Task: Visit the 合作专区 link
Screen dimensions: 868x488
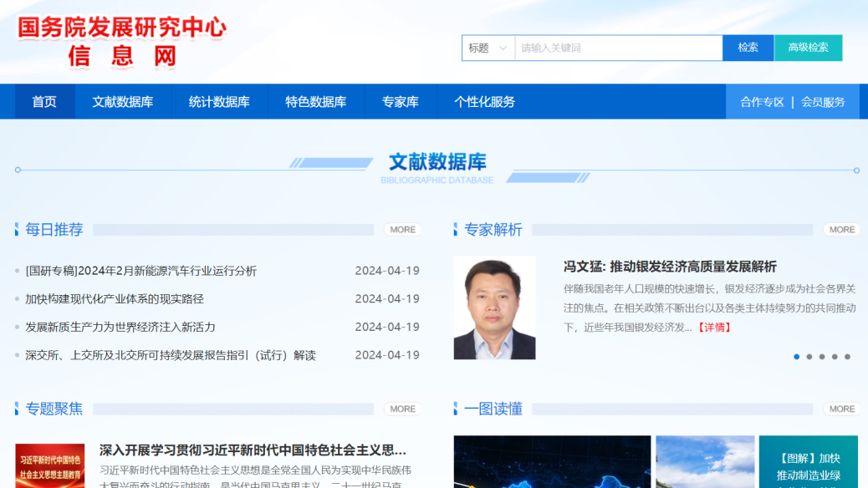Action: (762, 102)
